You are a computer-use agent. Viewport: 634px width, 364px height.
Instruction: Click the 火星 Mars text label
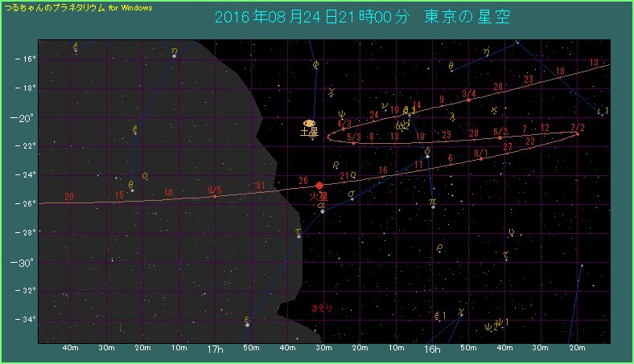click(319, 196)
